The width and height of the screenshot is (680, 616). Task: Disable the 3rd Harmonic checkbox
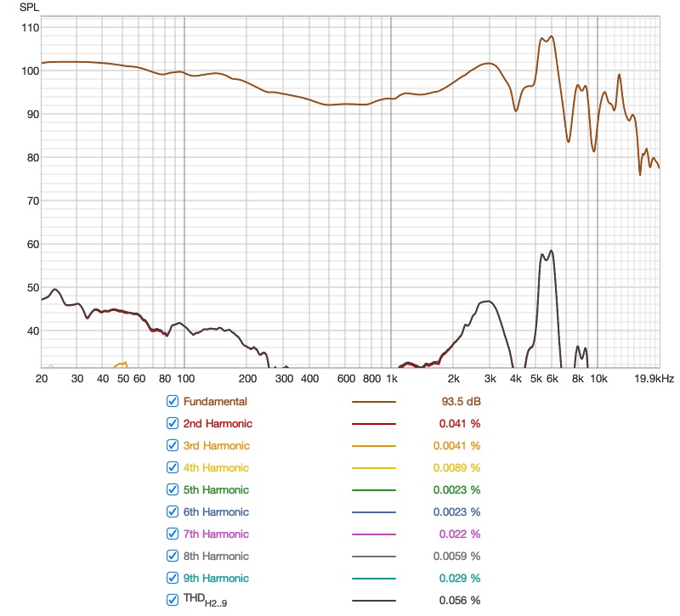(173, 445)
